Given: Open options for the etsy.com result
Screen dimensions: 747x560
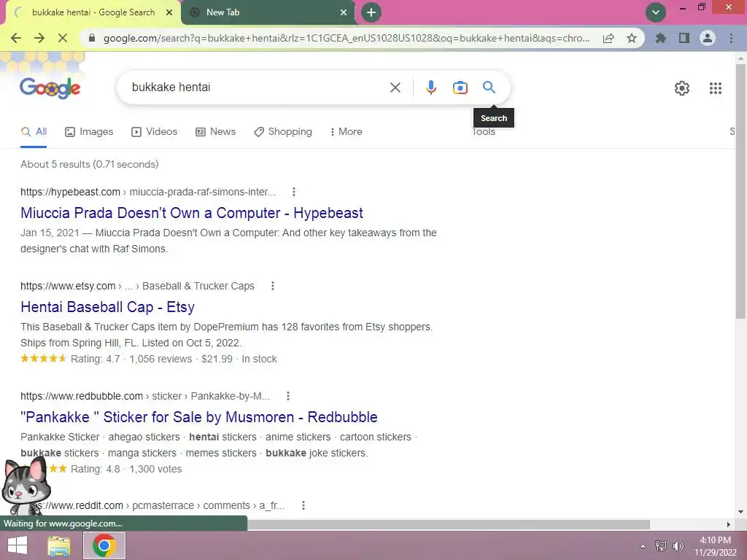Looking at the screenshot, I should tap(273, 286).
